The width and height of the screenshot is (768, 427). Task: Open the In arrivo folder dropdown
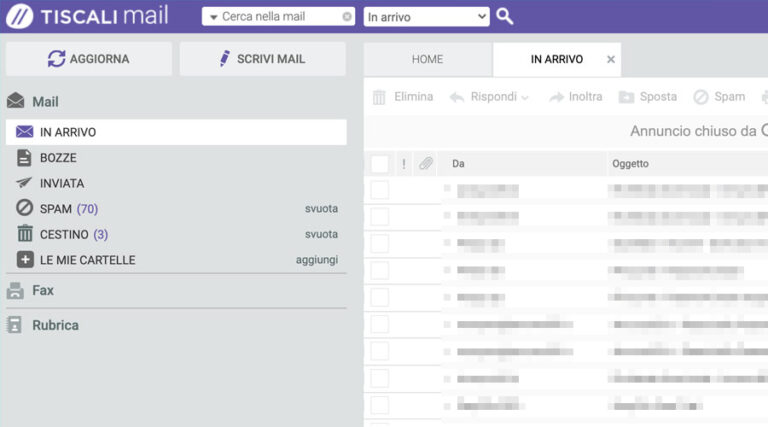point(426,17)
